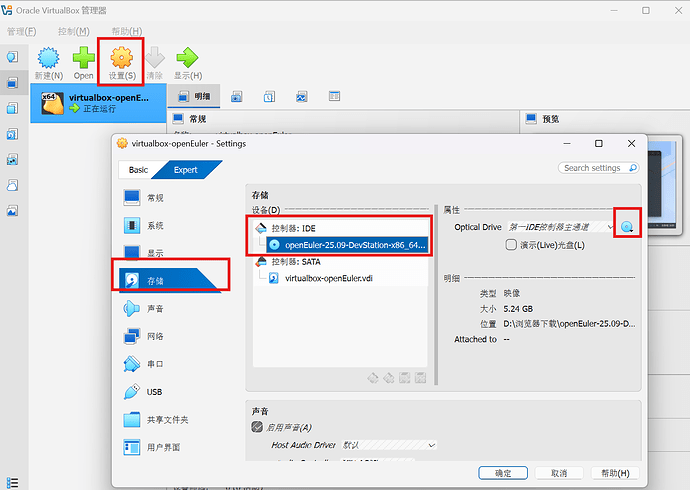690x490 pixels.
Task: Click the 常规 section header in details
Action: [198, 119]
